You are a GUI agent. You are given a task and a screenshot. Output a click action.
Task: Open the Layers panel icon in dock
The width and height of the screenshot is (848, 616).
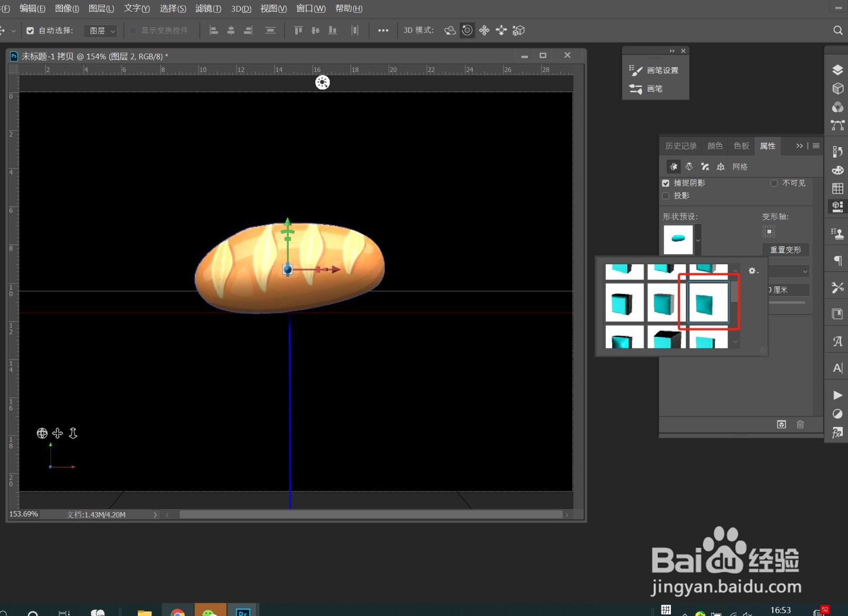(837, 70)
